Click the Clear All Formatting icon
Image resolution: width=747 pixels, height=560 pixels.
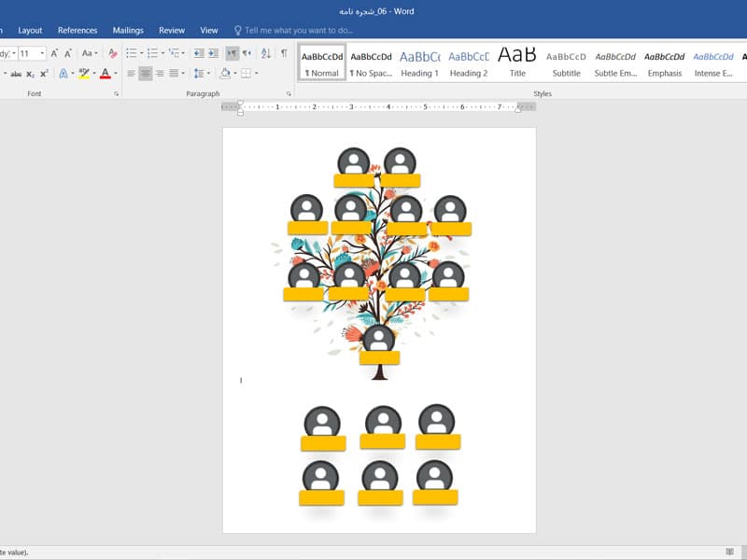point(112,53)
